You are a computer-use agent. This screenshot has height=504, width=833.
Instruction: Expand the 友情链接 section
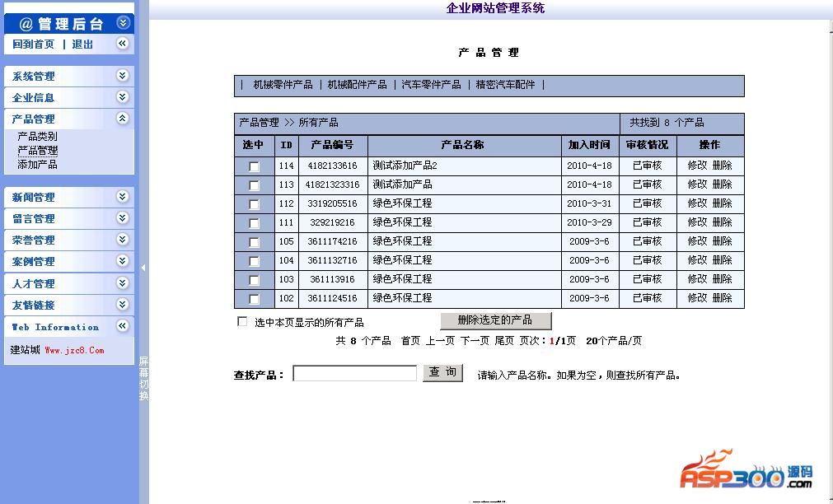[x=123, y=305]
